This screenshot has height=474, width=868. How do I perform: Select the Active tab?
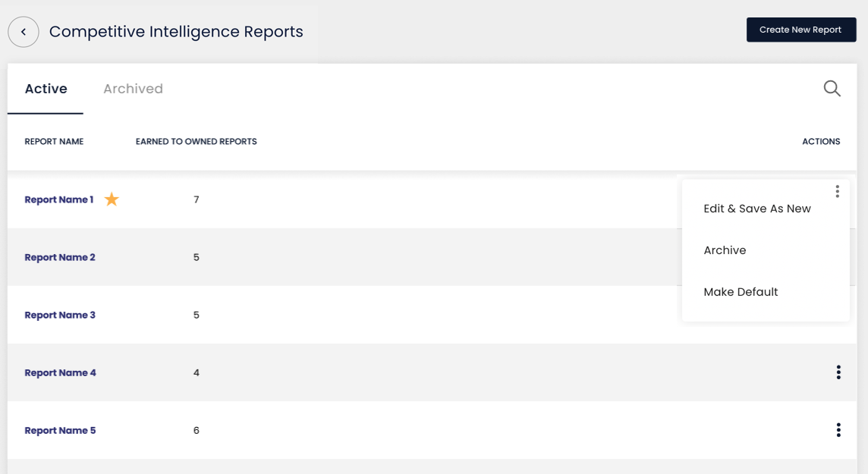click(45, 88)
